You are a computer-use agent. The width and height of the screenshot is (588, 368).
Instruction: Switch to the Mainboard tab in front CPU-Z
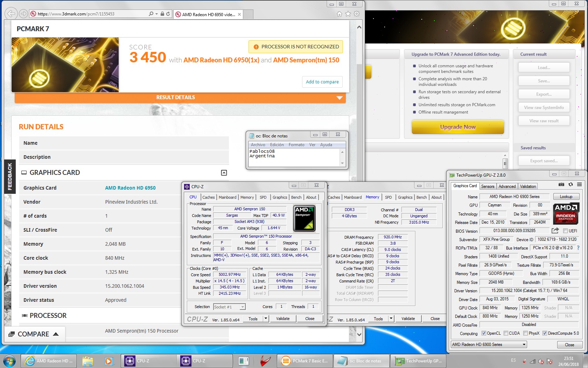coord(227,197)
